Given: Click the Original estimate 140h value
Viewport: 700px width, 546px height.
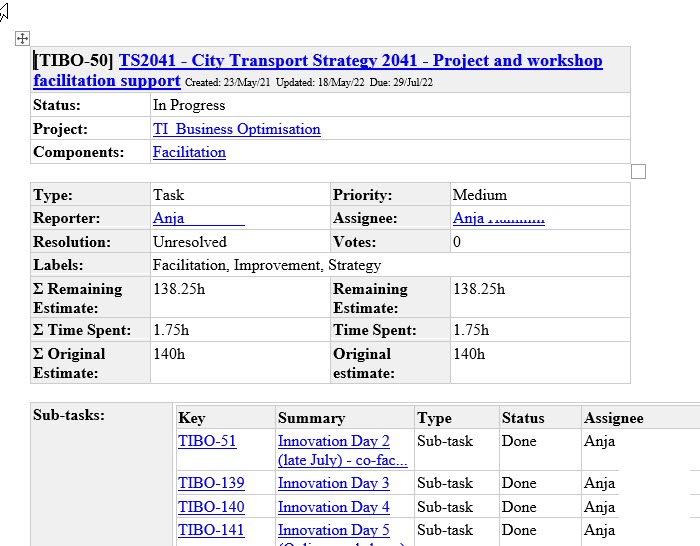Looking at the screenshot, I should tap(469, 354).
